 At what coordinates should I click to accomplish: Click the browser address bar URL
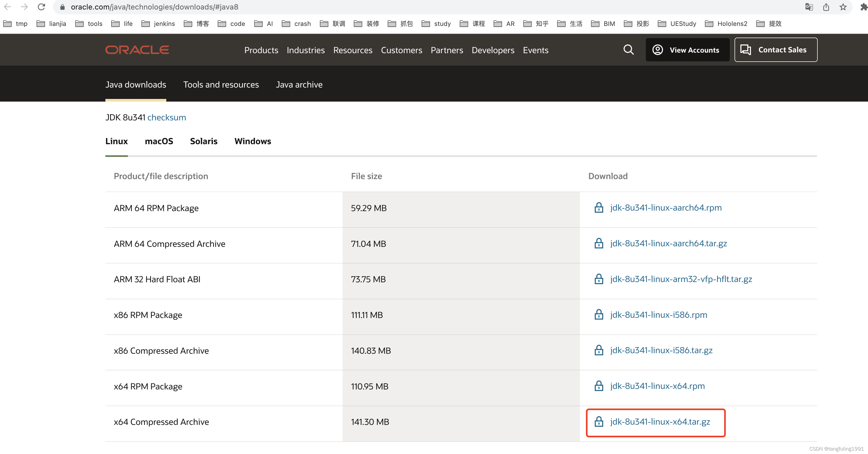pos(155,7)
